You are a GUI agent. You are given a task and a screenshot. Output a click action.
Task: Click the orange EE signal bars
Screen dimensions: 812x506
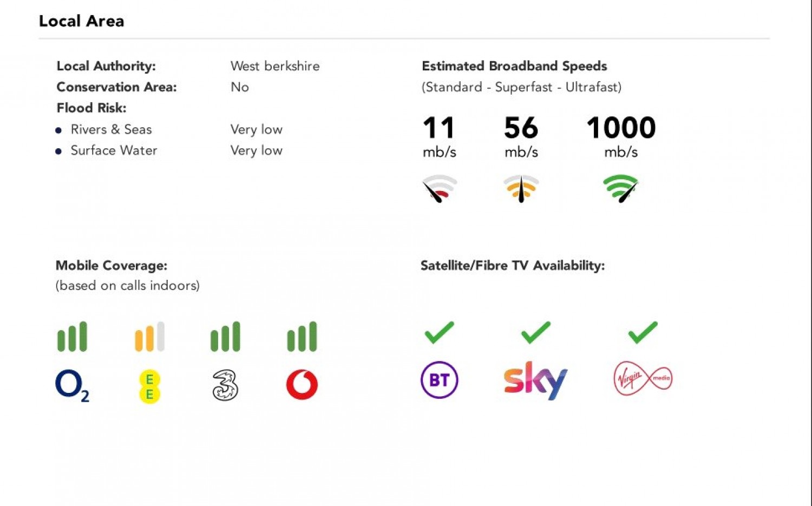point(149,337)
